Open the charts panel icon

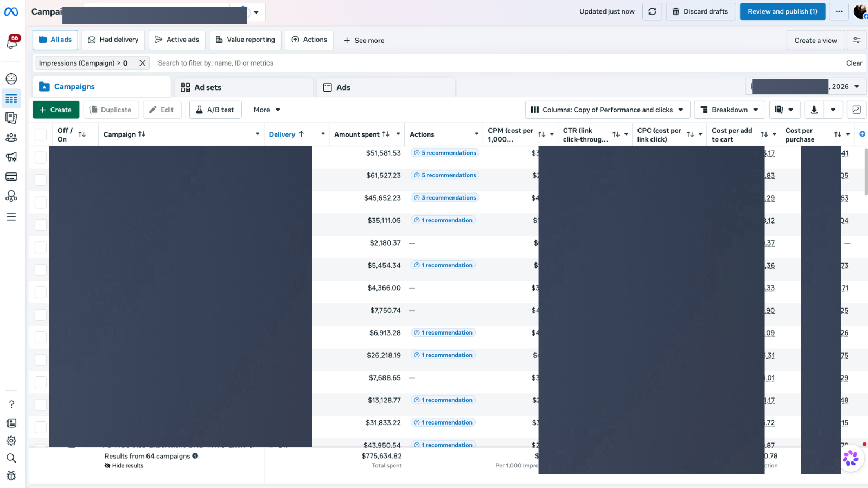[857, 110]
